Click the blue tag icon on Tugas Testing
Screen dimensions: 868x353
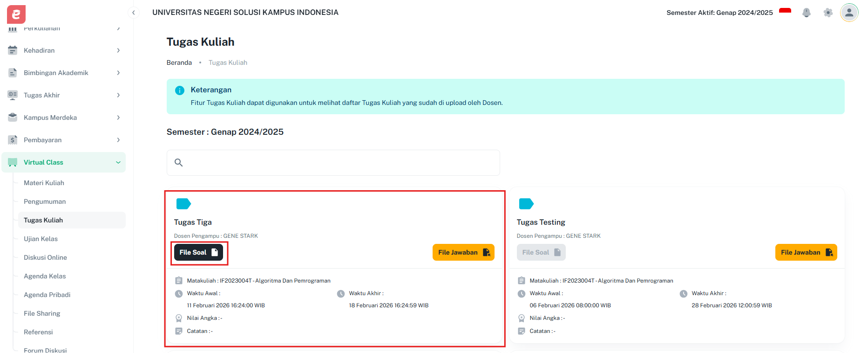tap(526, 204)
